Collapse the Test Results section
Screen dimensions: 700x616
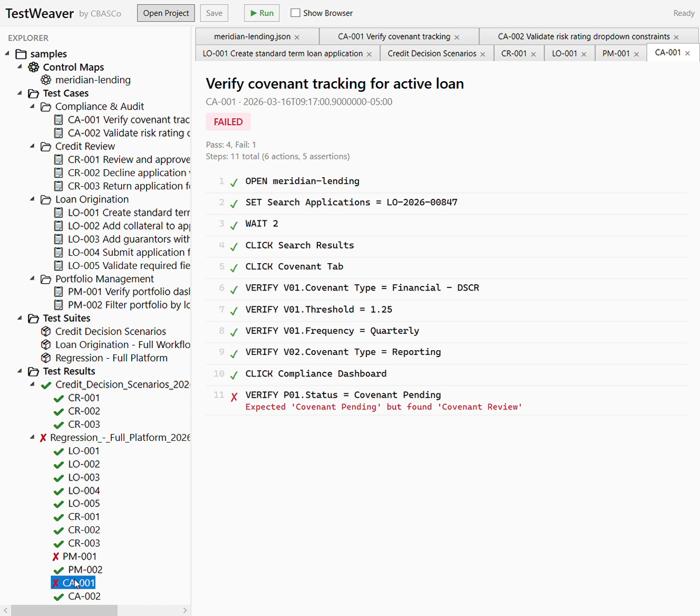pyautogui.click(x=20, y=371)
